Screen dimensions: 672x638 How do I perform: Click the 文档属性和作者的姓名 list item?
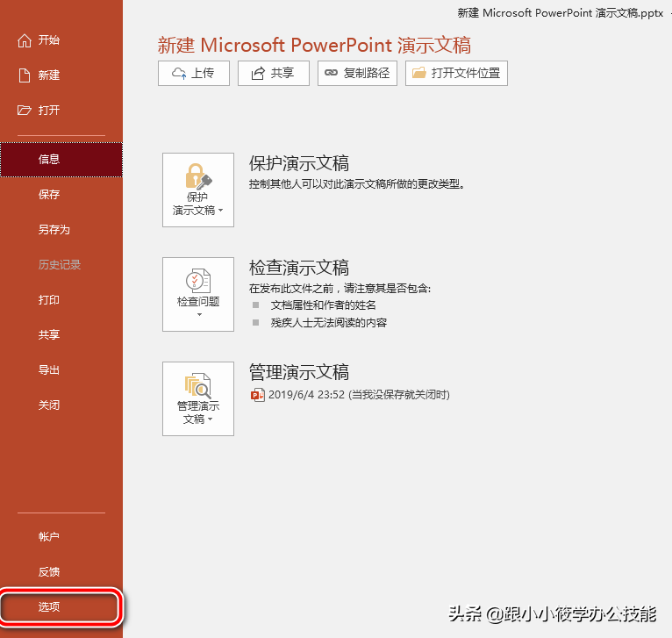(x=323, y=305)
